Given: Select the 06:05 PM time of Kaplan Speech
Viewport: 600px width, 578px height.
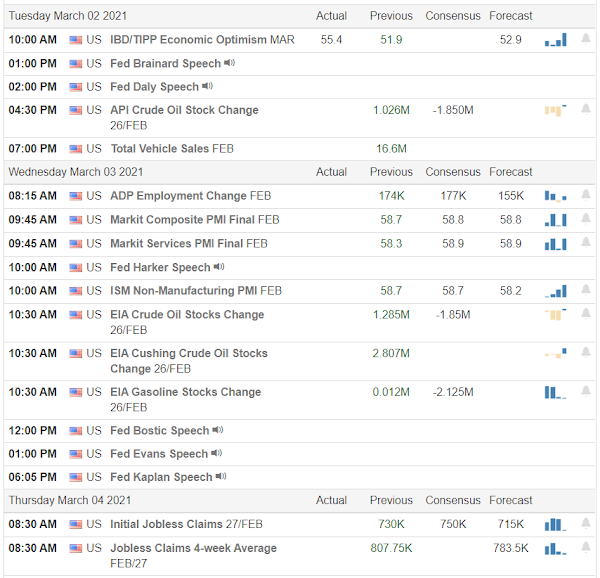Looking at the screenshot, I should 33,477.
